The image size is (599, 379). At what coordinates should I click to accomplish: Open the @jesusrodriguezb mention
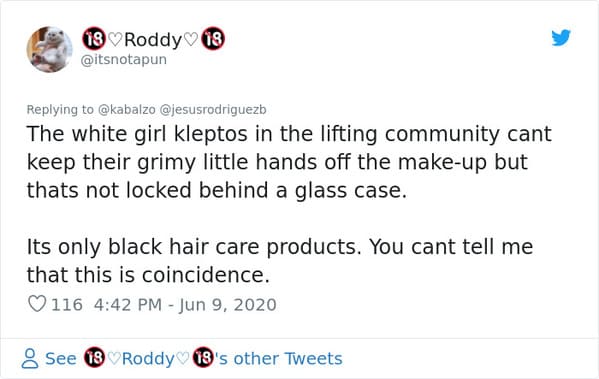tap(213, 110)
